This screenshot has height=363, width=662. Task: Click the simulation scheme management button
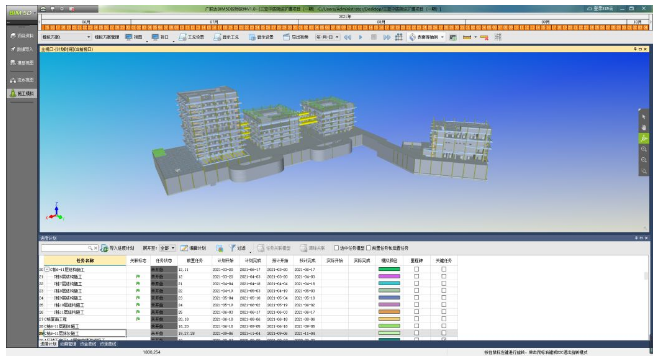tap(107, 37)
